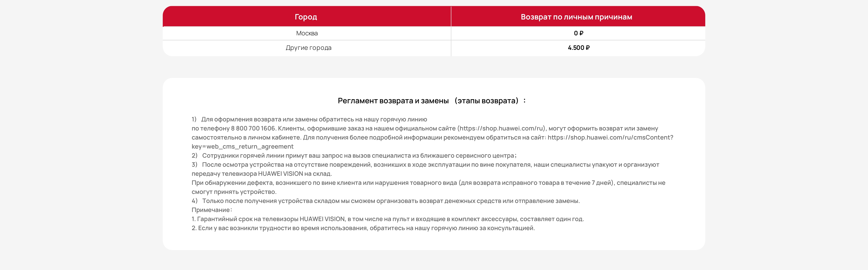Click the Москва row in the table
Image resolution: width=868 pixels, height=270 pixels.
point(307,33)
